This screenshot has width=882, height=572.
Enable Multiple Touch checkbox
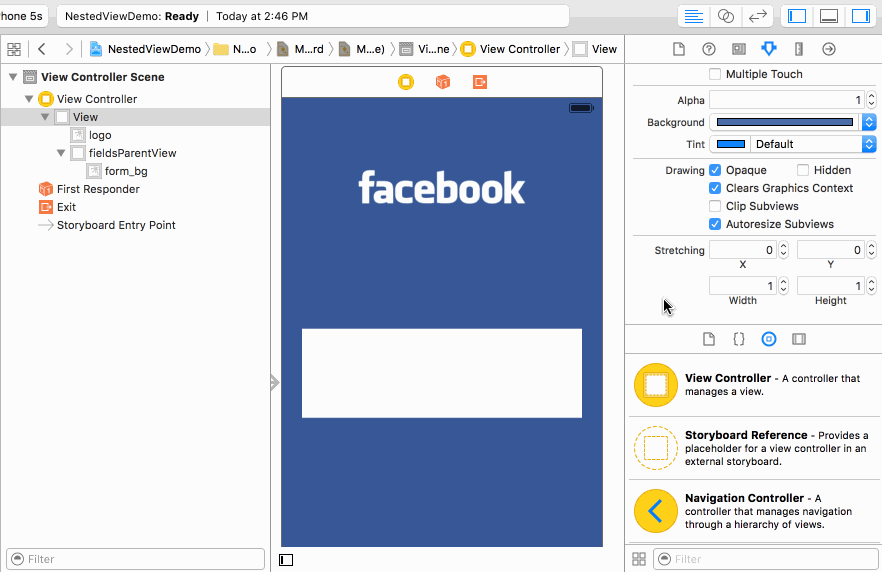[x=715, y=74]
